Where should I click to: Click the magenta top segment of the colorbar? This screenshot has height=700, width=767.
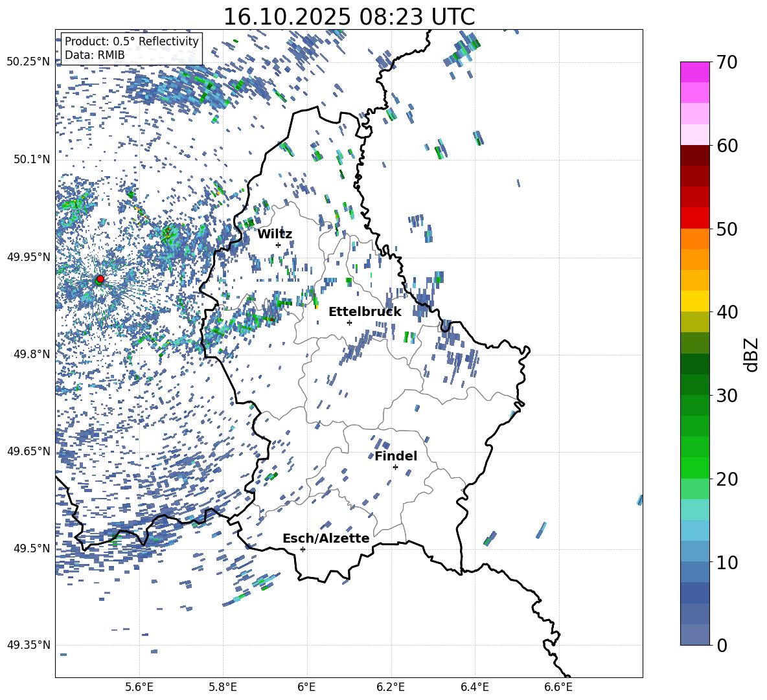(x=694, y=72)
